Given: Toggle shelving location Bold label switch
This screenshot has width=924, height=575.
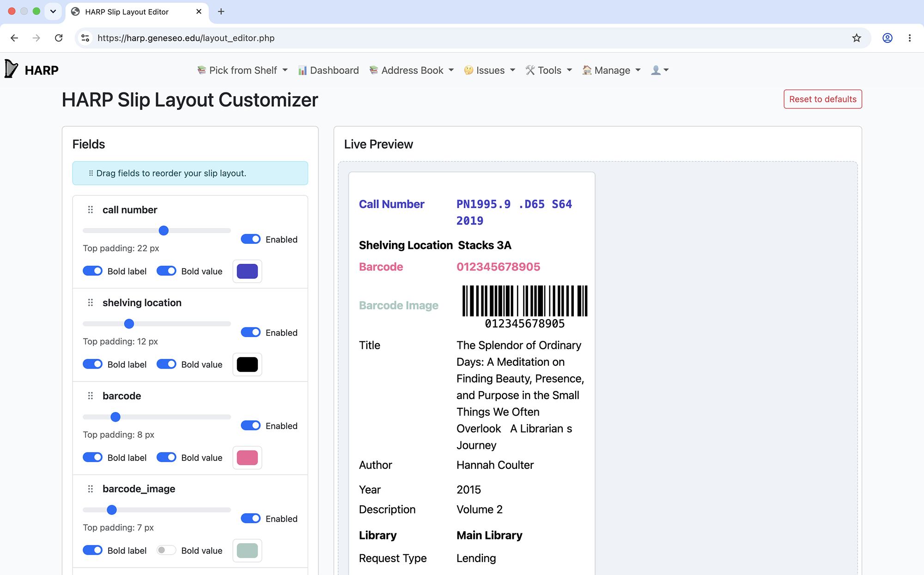Looking at the screenshot, I should (92, 364).
